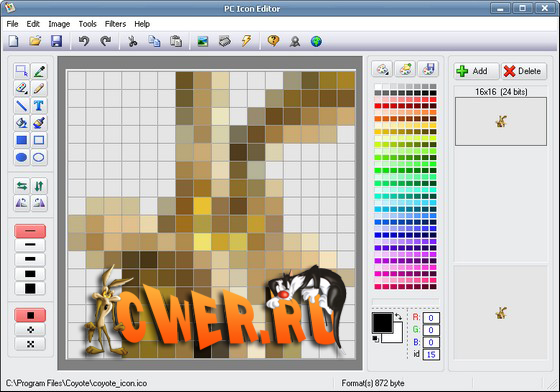Paste from the clipboard
This screenshot has height=392, width=560.
coord(176,41)
